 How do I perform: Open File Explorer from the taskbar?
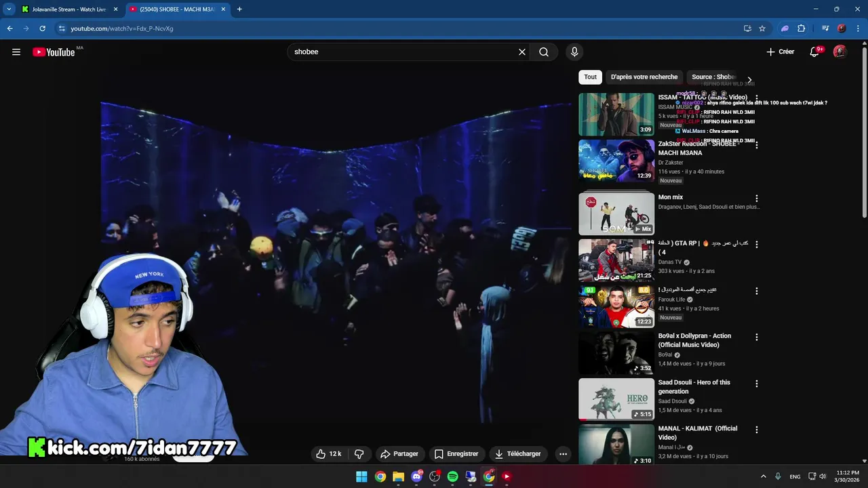[399, 476]
